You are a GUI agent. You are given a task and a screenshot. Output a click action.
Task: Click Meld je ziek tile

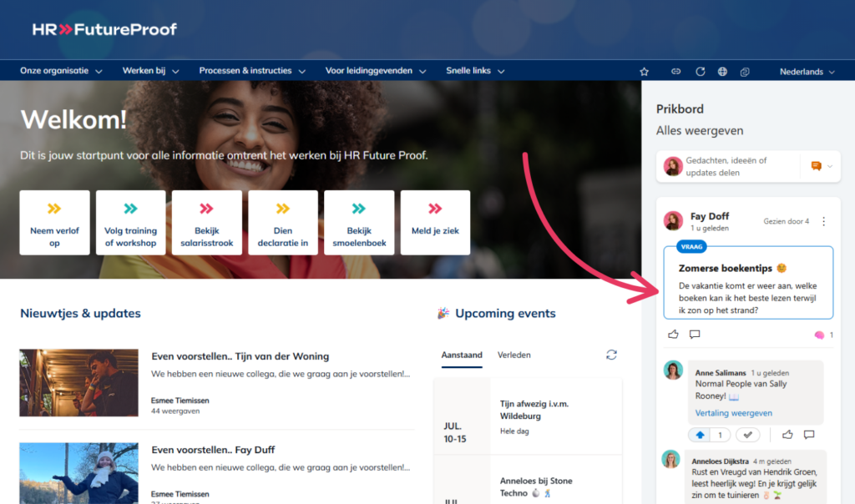click(435, 222)
